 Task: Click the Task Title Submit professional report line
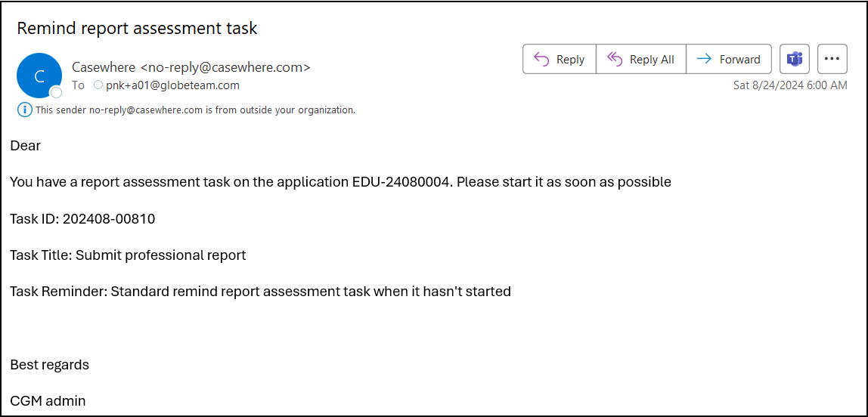coord(128,255)
